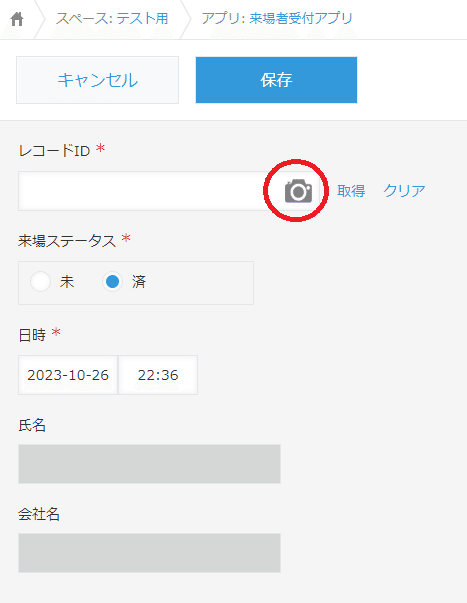
Task: Click the 日時 field label
Action: (32, 335)
